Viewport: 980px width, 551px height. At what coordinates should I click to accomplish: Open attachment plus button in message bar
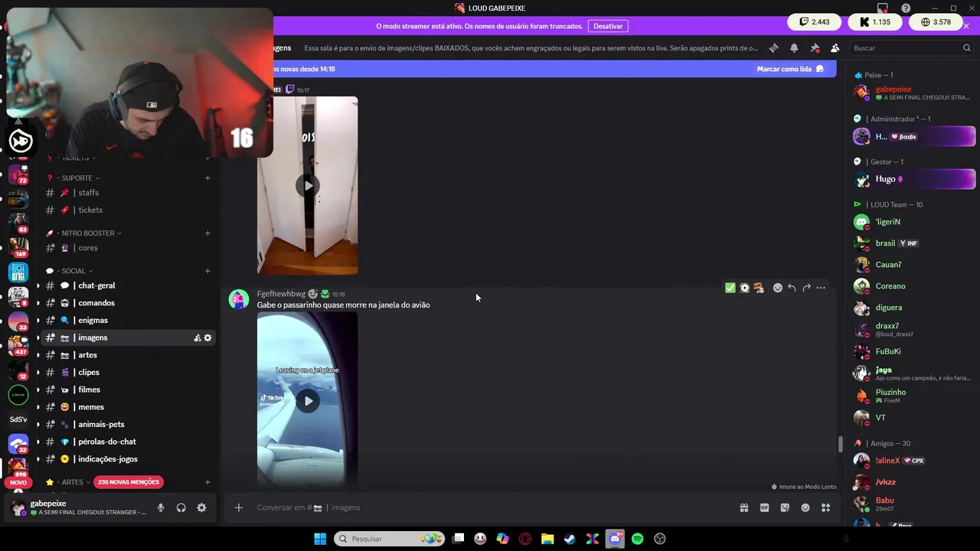pyautogui.click(x=239, y=507)
